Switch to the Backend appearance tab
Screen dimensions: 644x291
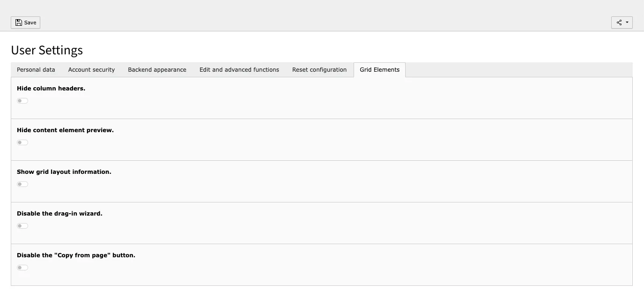[x=156, y=69]
